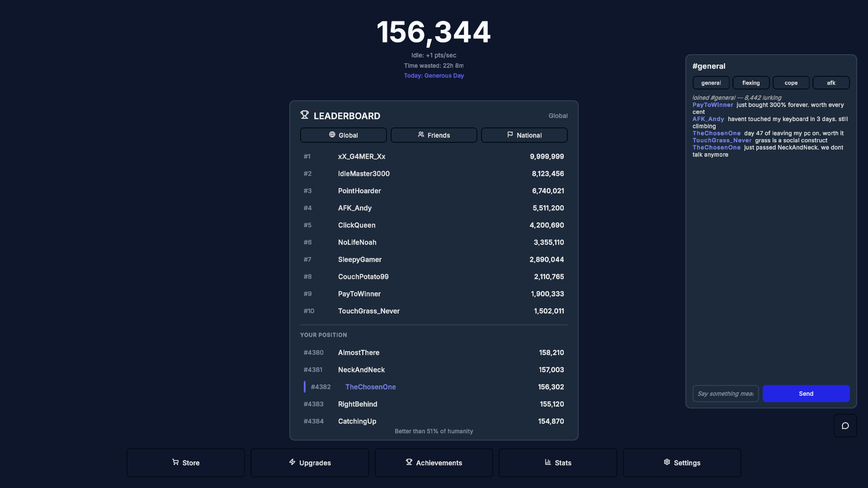The height and width of the screenshot is (488, 868).
Task: Click IdleMaster3000 in the leaderboard
Action: 434,174
